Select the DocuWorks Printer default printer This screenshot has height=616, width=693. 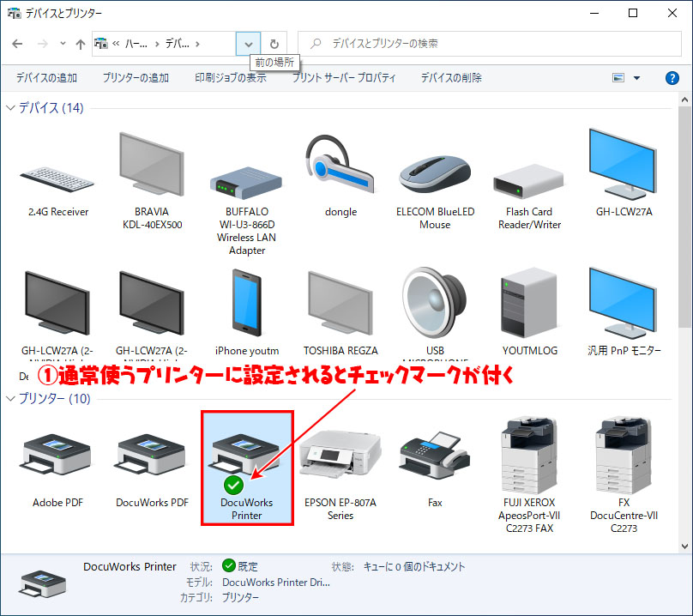point(247,468)
